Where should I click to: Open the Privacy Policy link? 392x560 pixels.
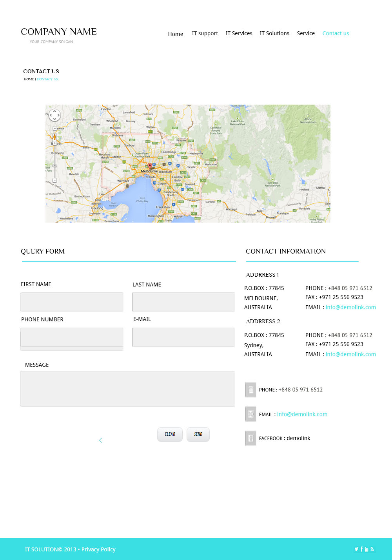click(98, 549)
